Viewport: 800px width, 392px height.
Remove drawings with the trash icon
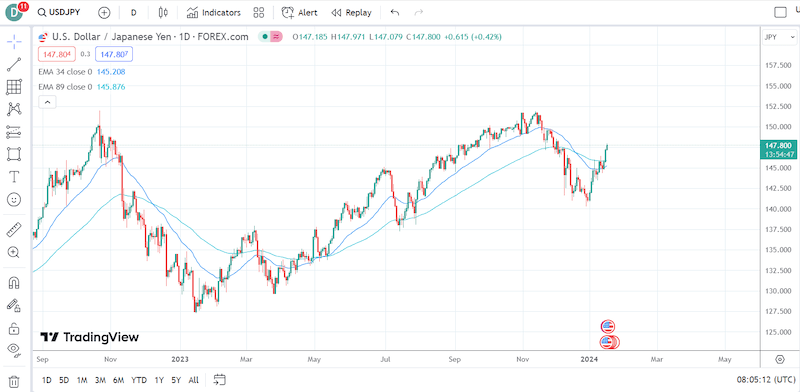click(x=14, y=381)
